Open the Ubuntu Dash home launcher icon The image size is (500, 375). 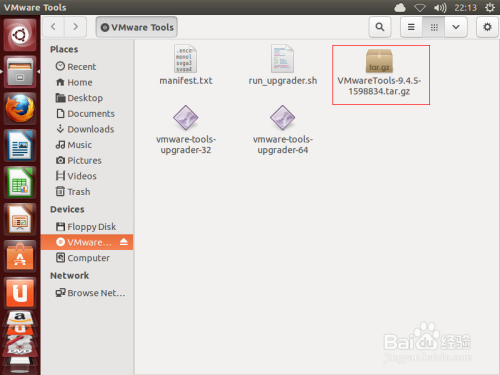(x=20, y=35)
